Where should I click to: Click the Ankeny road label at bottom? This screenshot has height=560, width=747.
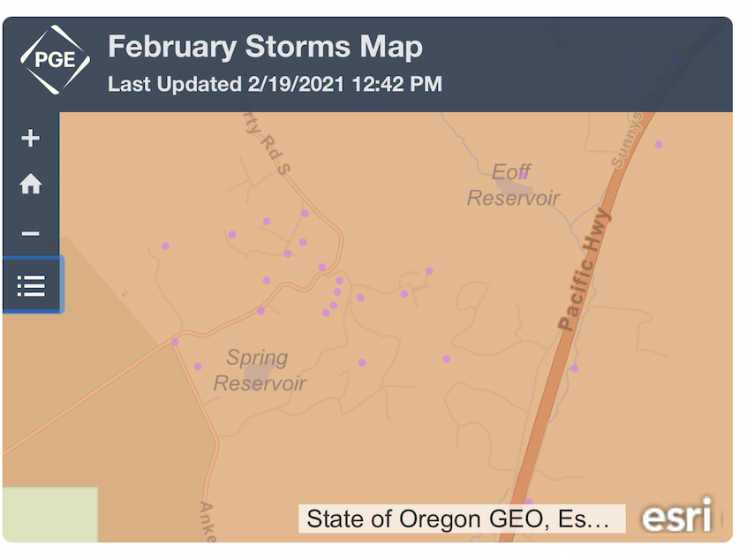click(x=207, y=521)
